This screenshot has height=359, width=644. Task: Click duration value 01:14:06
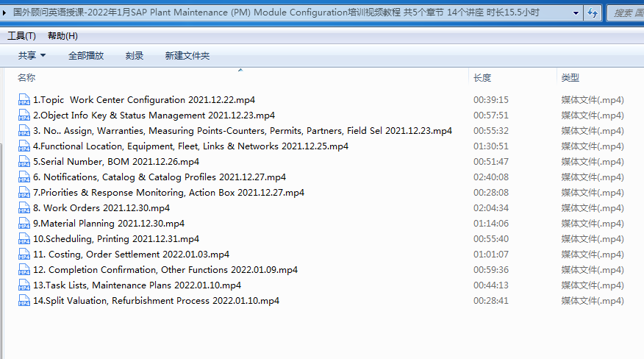point(491,224)
